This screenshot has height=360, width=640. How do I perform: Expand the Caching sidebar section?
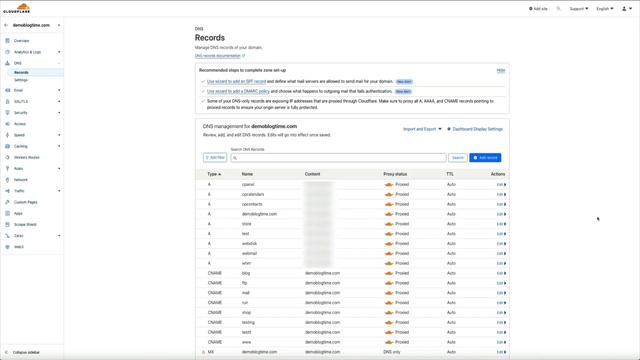coord(59,146)
